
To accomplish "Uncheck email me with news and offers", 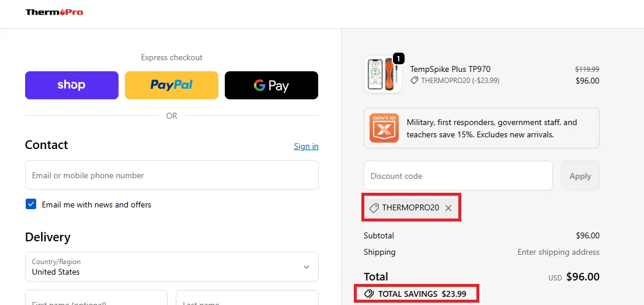I will tap(31, 205).
